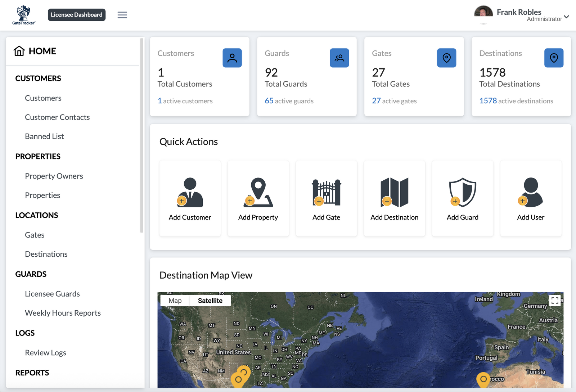Screen dimensions: 576x392
Task: Click the 1578 active destinations link
Action: pyautogui.click(x=516, y=101)
